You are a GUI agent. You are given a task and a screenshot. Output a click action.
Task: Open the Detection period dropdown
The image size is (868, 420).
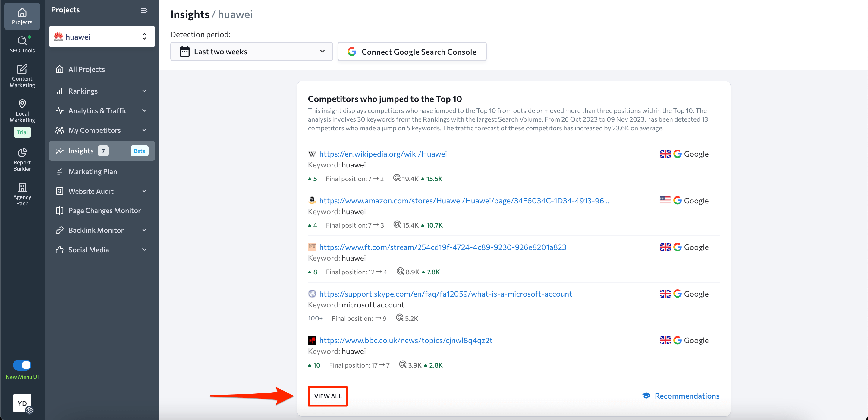pyautogui.click(x=251, y=52)
